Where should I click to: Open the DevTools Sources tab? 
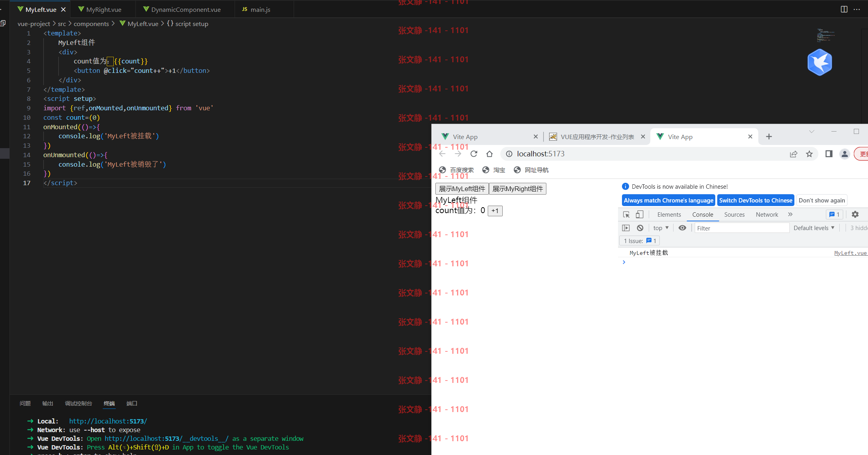(734, 214)
